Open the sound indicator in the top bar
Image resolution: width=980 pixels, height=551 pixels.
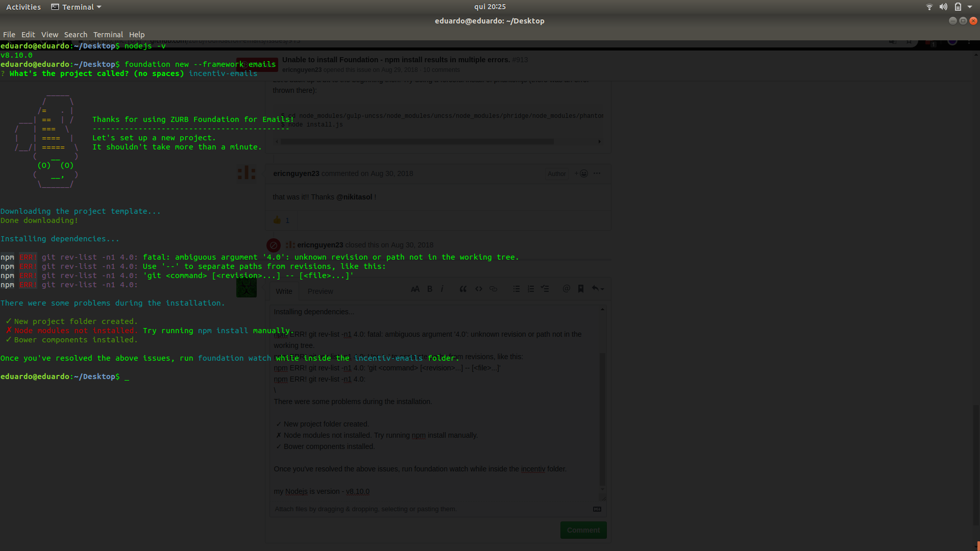943,7
